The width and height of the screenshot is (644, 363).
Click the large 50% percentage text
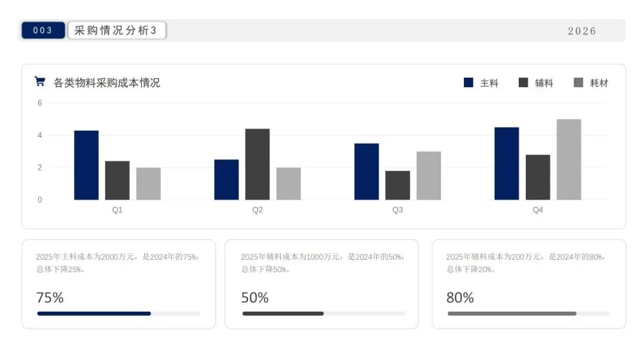[255, 297]
